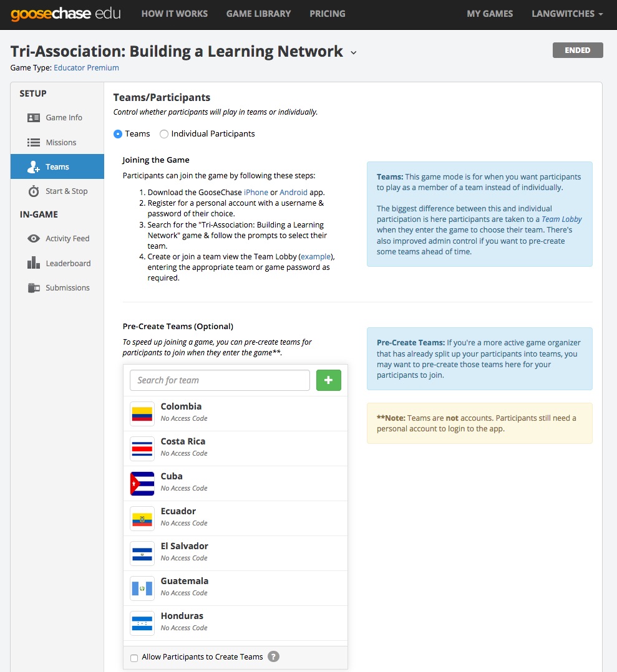Click the Ecuador flag thumbnail

coord(142,519)
